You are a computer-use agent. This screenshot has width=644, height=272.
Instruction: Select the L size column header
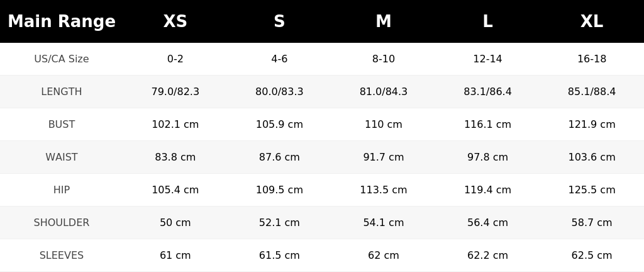coord(487,21)
